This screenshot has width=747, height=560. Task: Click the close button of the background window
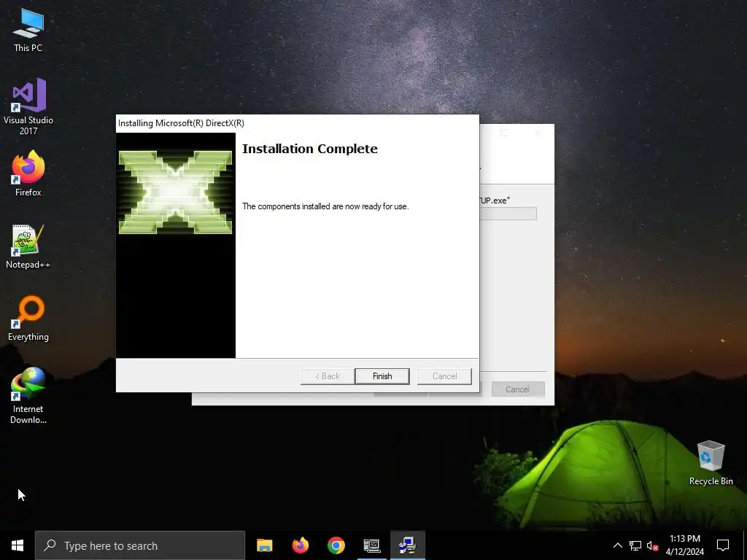[x=538, y=133]
